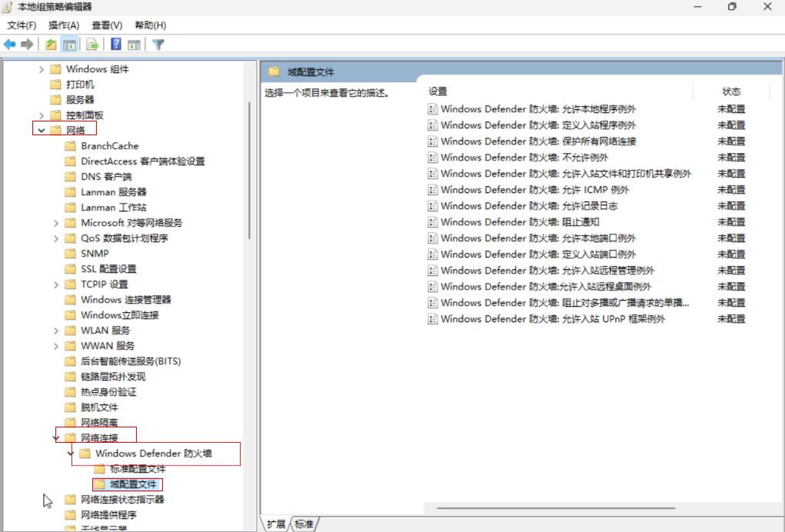Expand the Windows 组件 tree node
Screen dimensions: 785x532
click(41, 69)
